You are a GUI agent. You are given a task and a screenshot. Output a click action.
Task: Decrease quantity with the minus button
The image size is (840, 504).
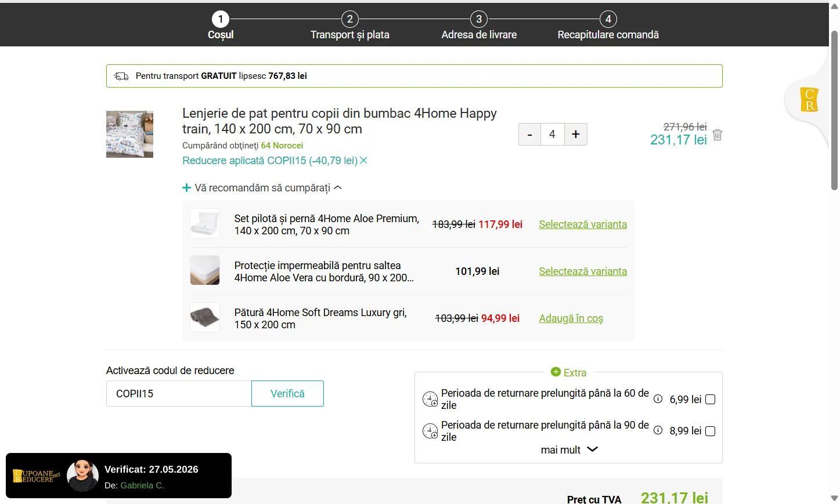click(x=529, y=134)
